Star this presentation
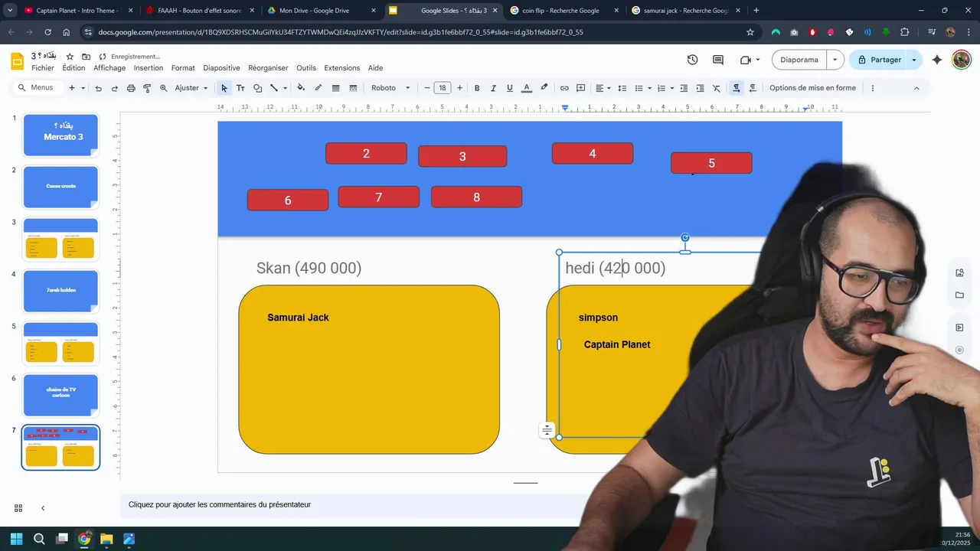 (x=70, y=57)
